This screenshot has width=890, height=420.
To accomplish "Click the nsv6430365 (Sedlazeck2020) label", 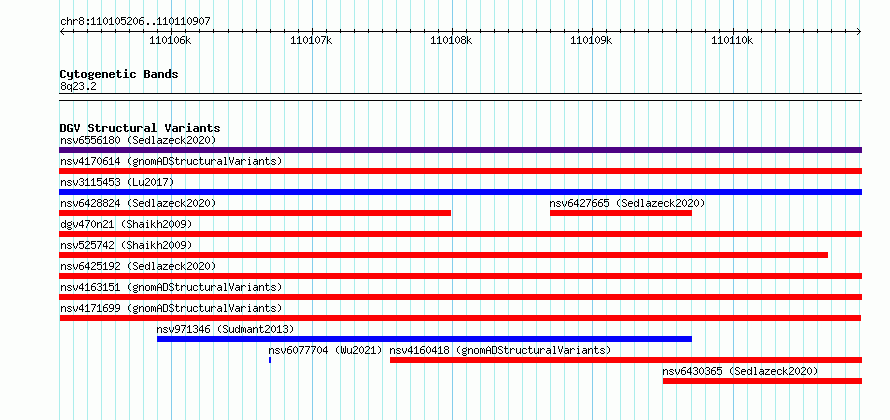I will pyautogui.click(x=740, y=371).
